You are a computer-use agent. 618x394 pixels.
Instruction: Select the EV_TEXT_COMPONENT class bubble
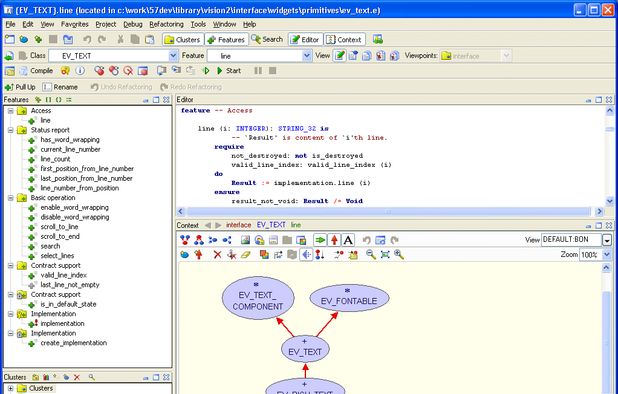[x=258, y=298]
